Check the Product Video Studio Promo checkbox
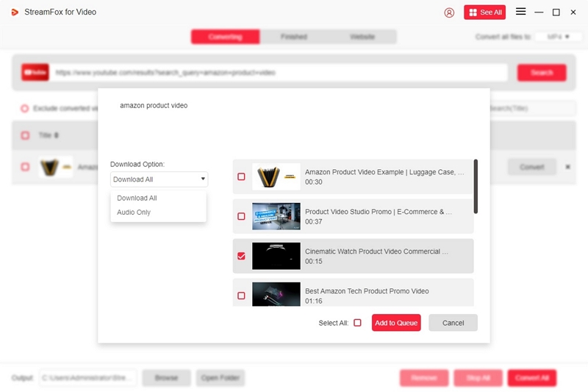The width and height of the screenshot is (588, 392). point(242,216)
